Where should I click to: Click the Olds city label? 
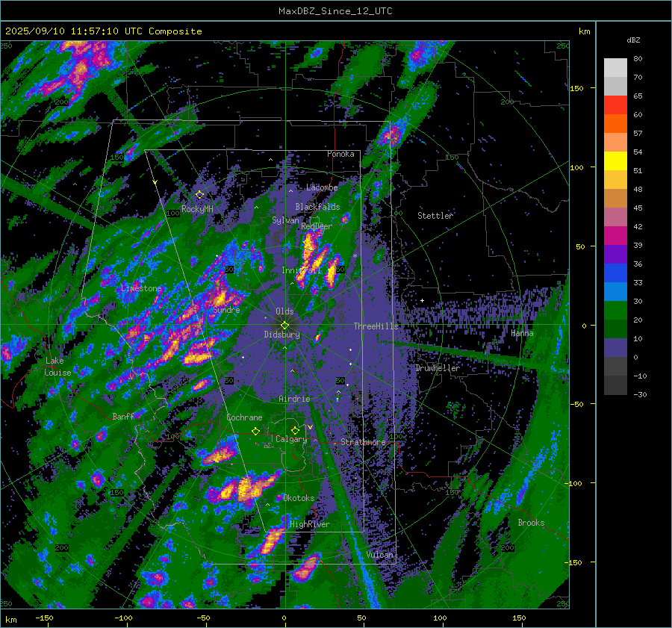click(284, 311)
